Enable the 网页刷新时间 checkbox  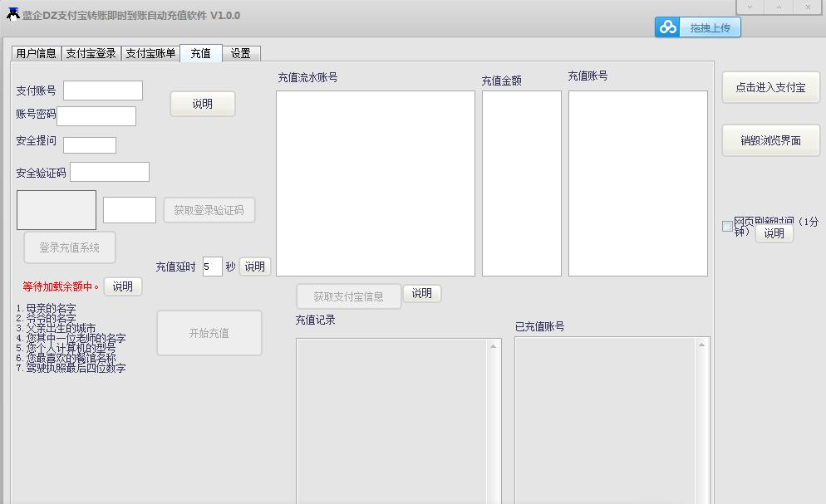(x=727, y=226)
